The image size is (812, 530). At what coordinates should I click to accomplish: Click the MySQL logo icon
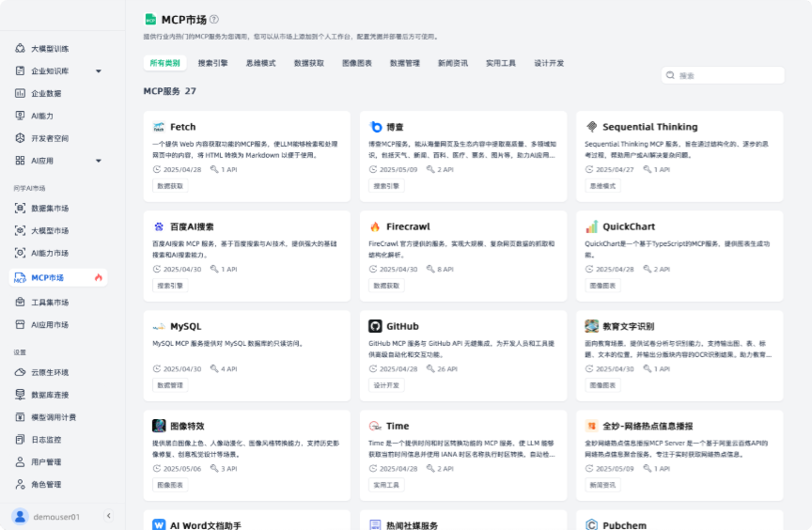point(159,326)
